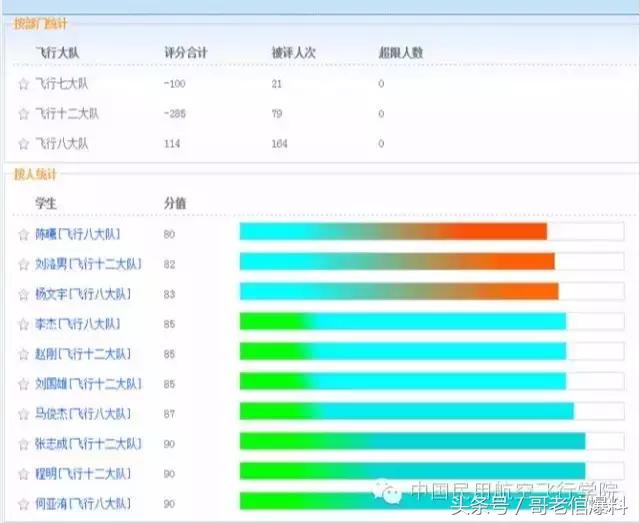Click the orange score bar for 80
Image resolution: width=640 pixels, height=523 pixels.
[x=393, y=231]
